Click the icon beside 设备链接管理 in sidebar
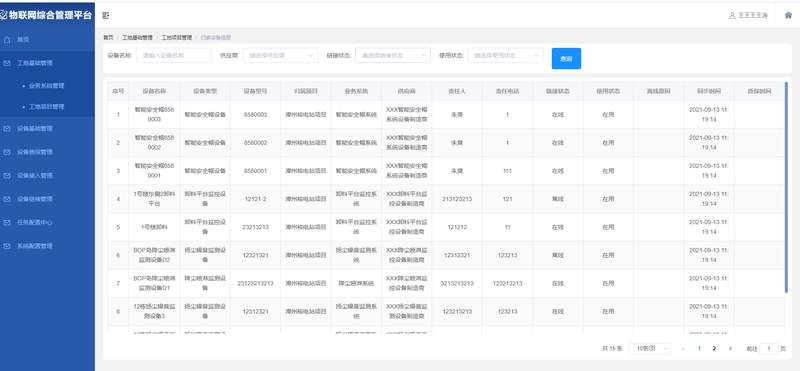This screenshot has height=371, width=800. [7, 199]
